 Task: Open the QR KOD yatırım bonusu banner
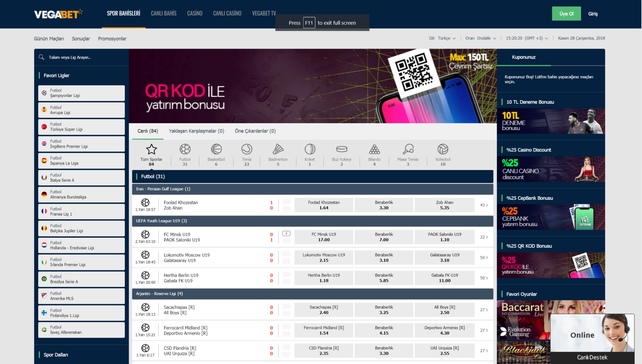(313, 86)
